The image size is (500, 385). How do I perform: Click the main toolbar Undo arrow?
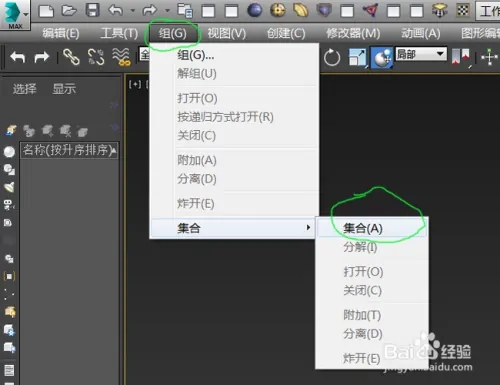(x=18, y=57)
